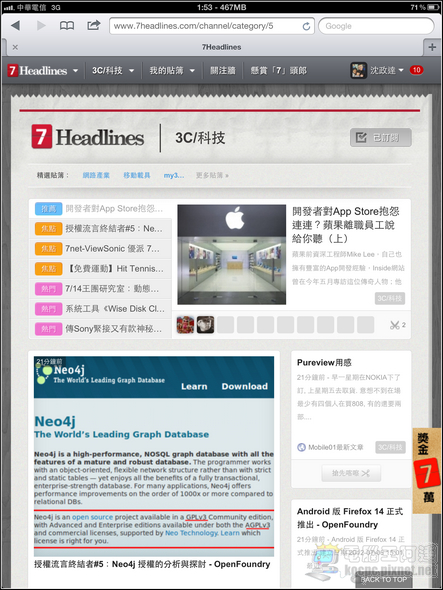This screenshot has height=590, width=443.
Task: Click the Google search field
Action: (376, 26)
